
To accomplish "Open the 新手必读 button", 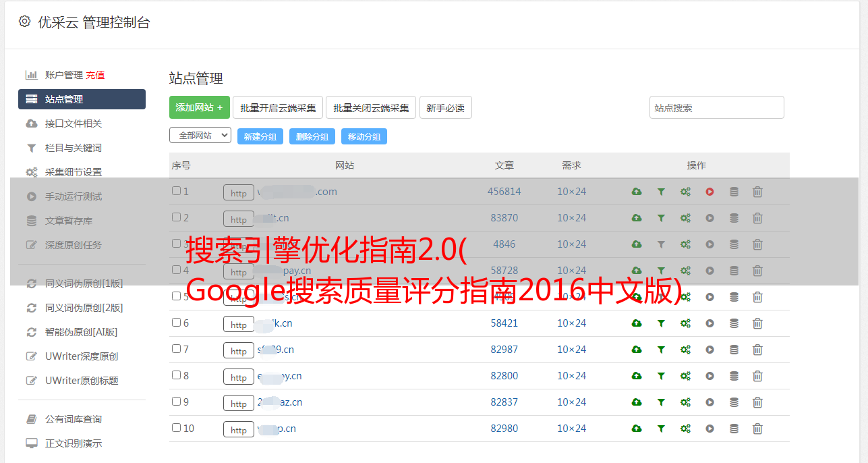I will click(x=446, y=107).
